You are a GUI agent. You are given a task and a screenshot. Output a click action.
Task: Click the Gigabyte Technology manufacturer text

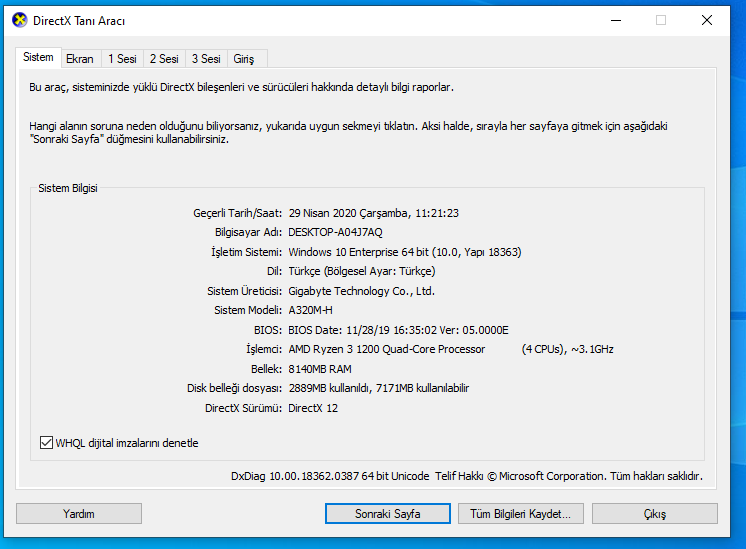click(x=361, y=291)
